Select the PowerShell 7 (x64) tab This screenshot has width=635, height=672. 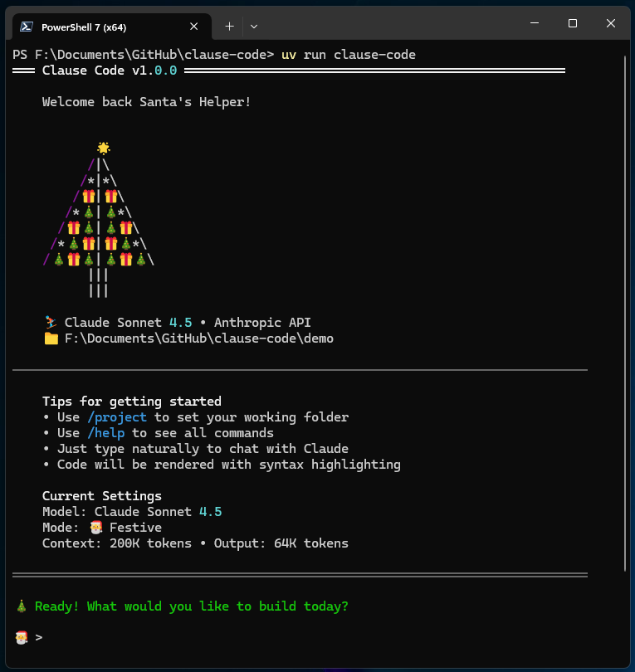coord(111,27)
